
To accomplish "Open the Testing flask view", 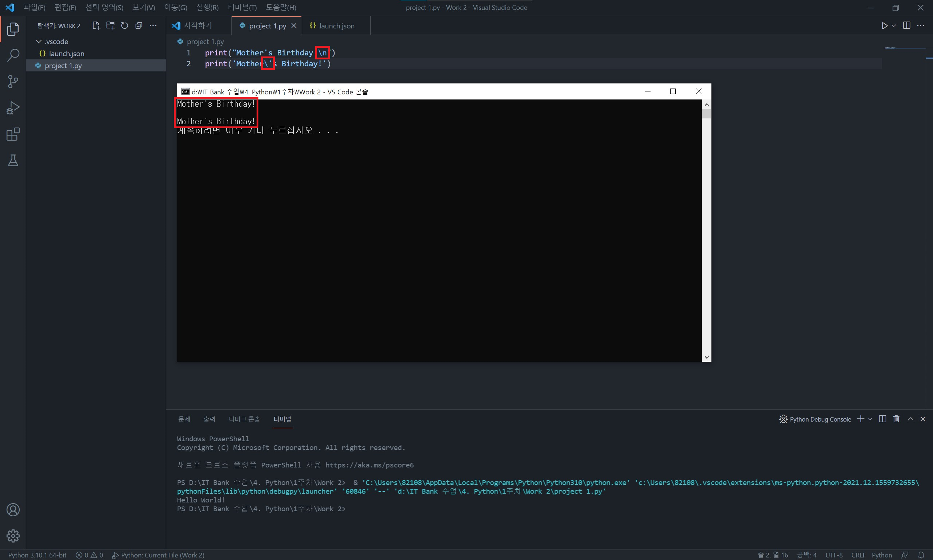I will pyautogui.click(x=13, y=161).
